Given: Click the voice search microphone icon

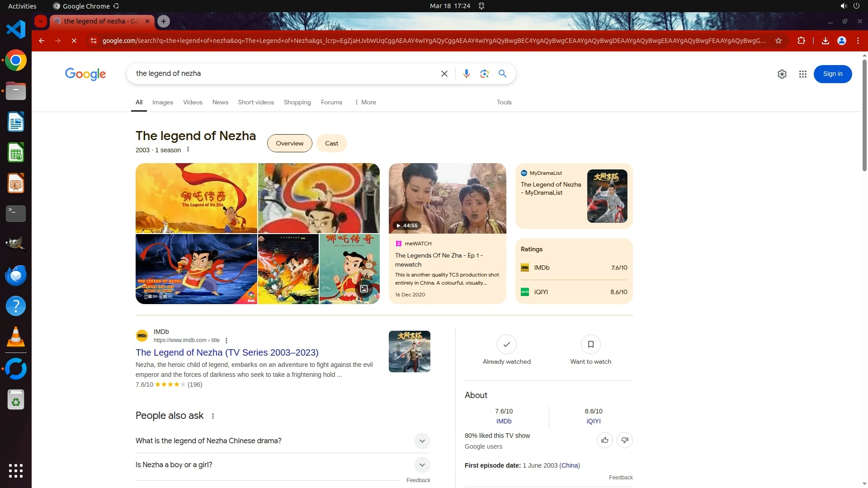Looking at the screenshot, I should [466, 74].
